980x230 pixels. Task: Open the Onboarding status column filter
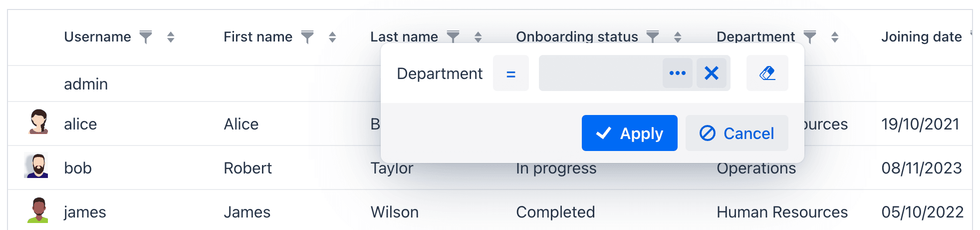653,37
